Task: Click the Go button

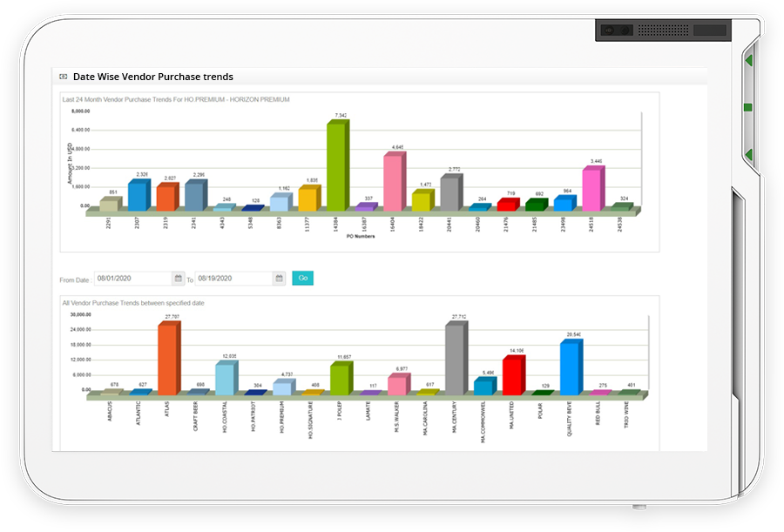Action: click(302, 279)
